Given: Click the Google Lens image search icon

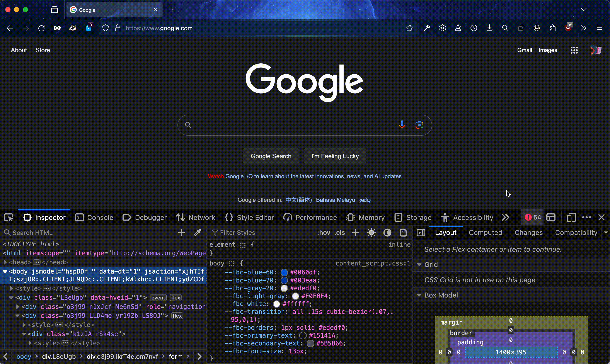Looking at the screenshot, I should coord(419,125).
